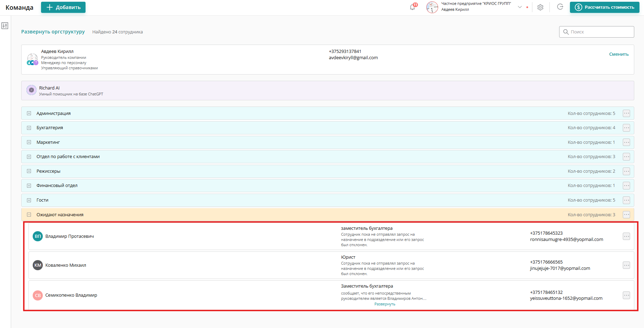Open more menu for Отдел по работе с клиентами
644x328 pixels.
pos(626,157)
